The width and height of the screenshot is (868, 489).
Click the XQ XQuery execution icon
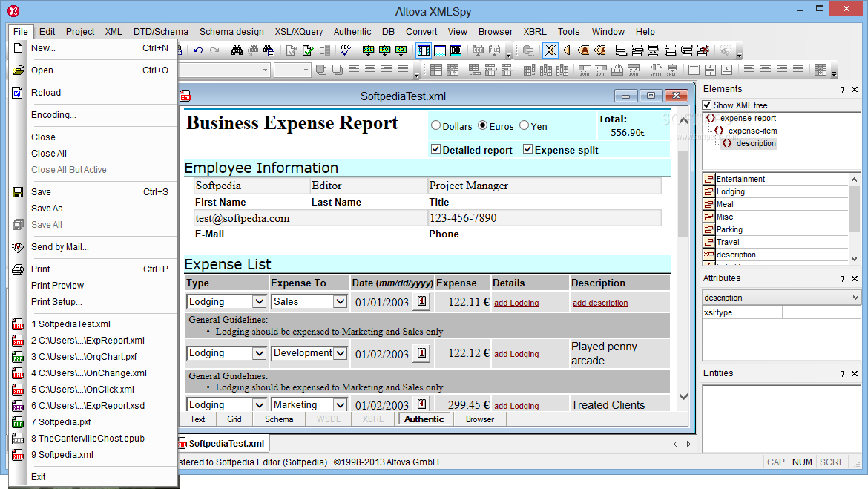[x=401, y=50]
